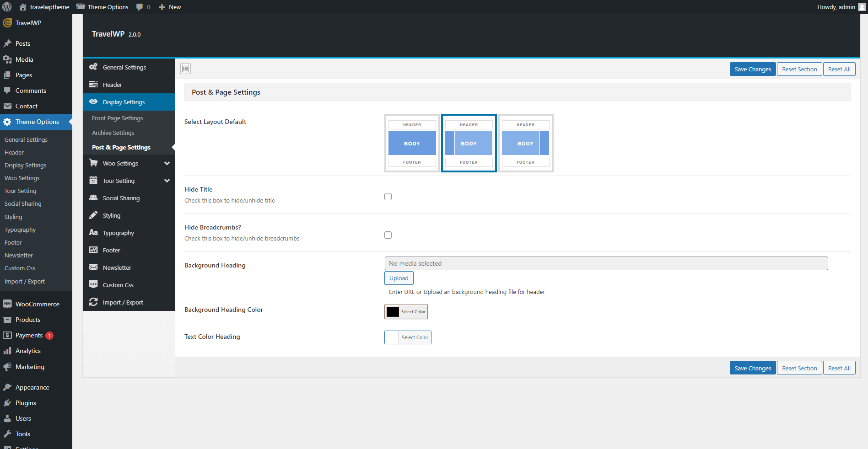Click the Plugins icon in sidebar

(7, 403)
